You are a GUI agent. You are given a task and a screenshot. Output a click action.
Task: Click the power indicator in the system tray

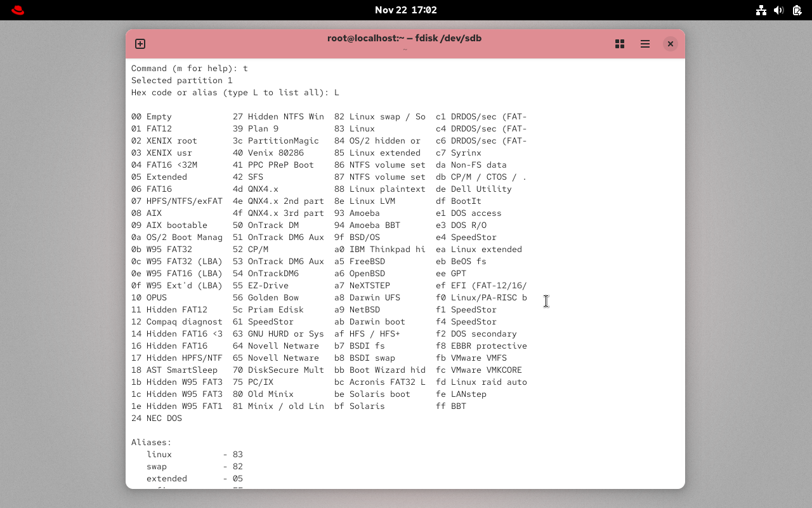pyautogui.click(x=796, y=10)
